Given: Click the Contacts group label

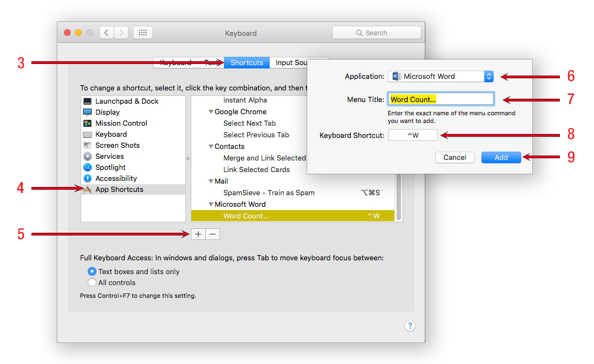Looking at the screenshot, I should tap(229, 147).
